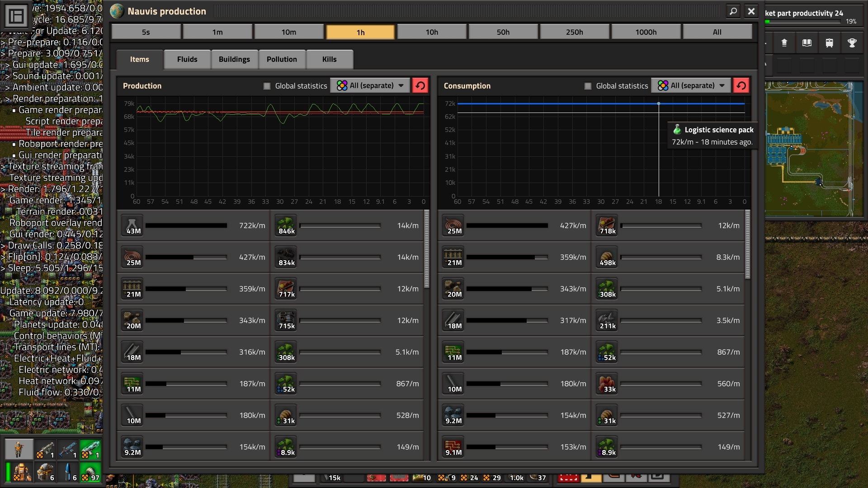868x488 pixels.
Task: Click the 717k production item icon
Action: [286, 289]
